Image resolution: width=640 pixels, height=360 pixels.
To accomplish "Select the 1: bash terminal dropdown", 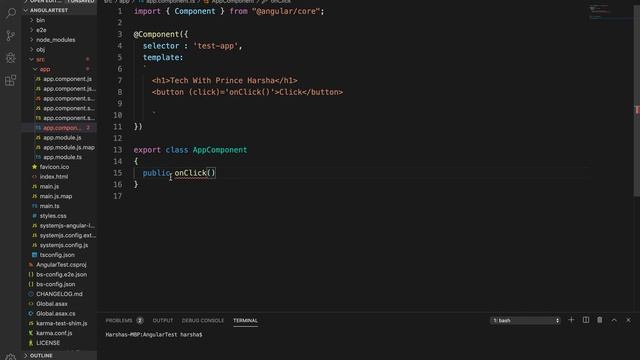I will (525, 321).
